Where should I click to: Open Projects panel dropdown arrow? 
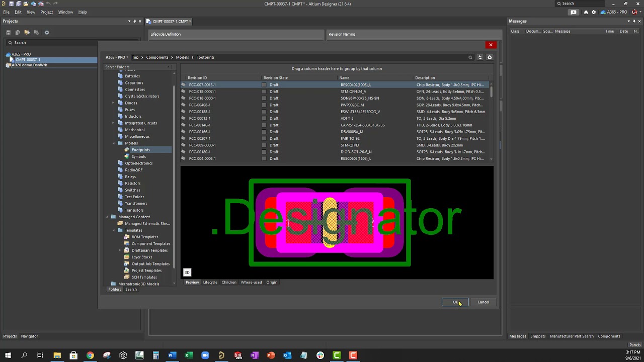pyautogui.click(x=129, y=21)
